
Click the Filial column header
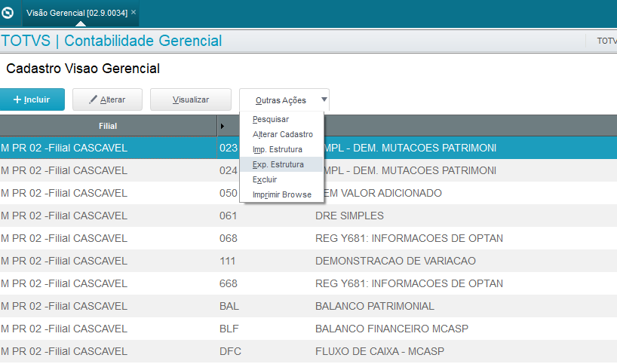[x=108, y=126]
